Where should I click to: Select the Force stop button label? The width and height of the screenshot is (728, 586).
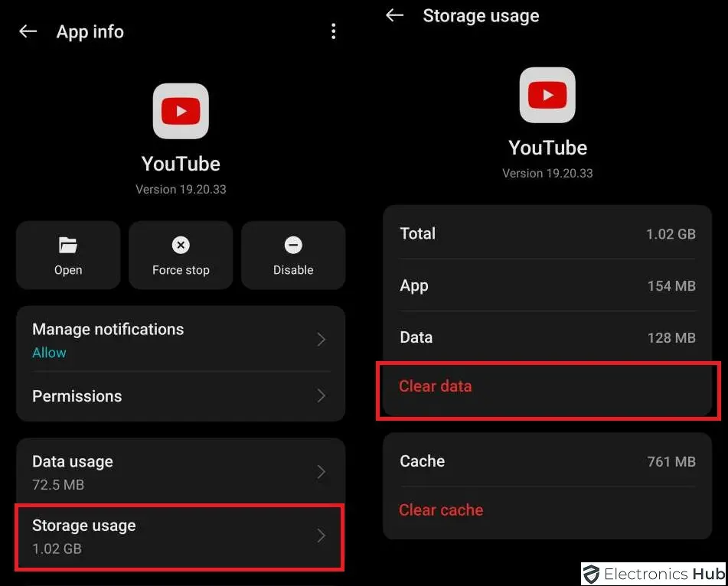point(181,270)
